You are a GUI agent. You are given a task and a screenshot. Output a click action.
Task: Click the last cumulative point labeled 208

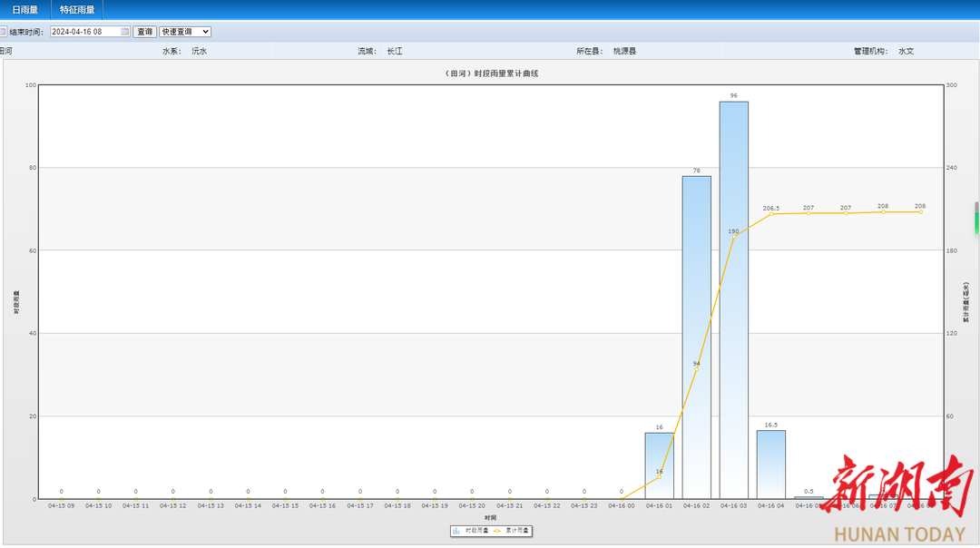click(920, 211)
